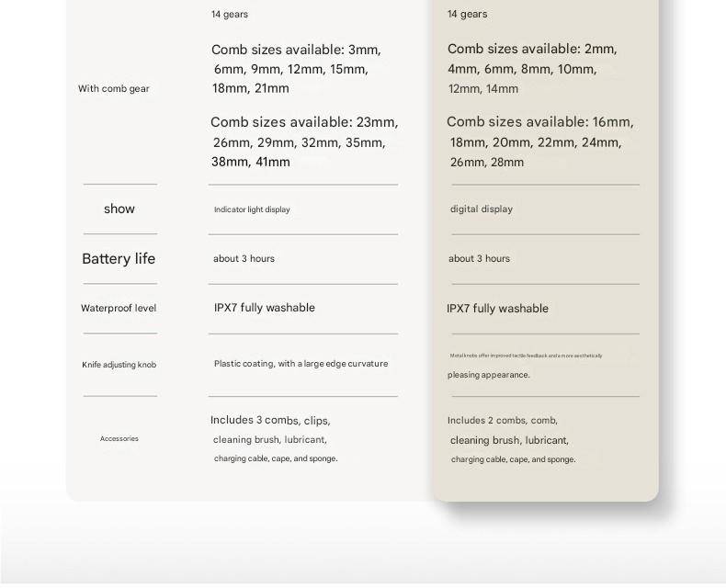Click comb sizes starting with 3mm
The image size is (726, 588).
point(296,69)
